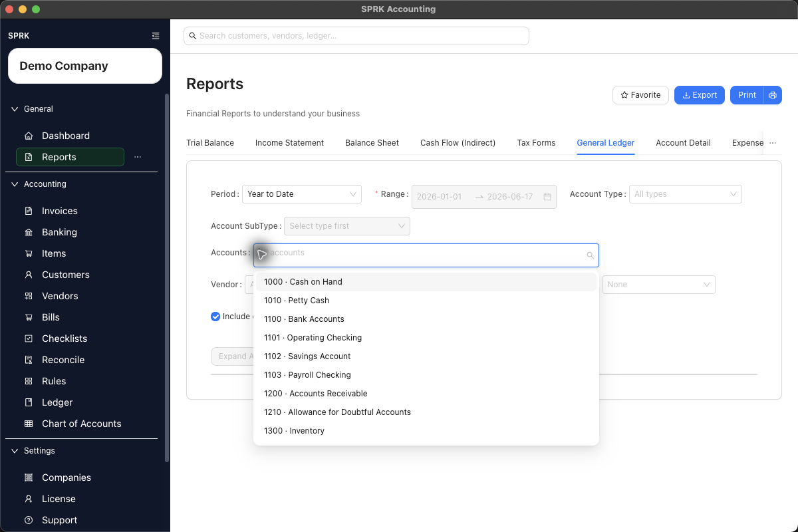Viewport: 798px width, 532px height.
Task: Click the Range date field
Action: pos(484,197)
